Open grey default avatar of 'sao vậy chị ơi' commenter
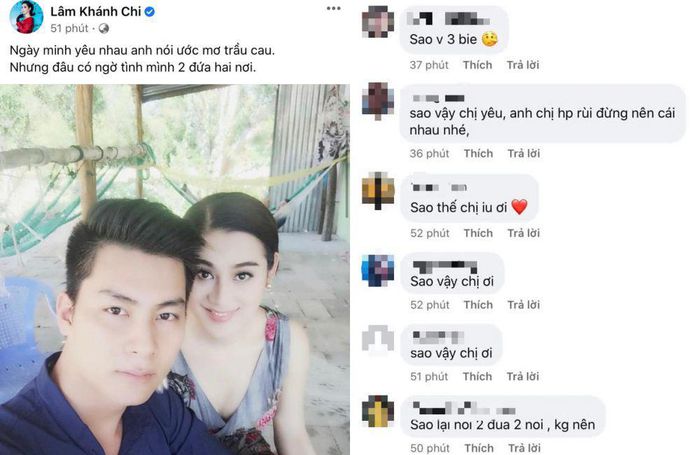The height and width of the screenshot is (455, 700). click(378, 341)
